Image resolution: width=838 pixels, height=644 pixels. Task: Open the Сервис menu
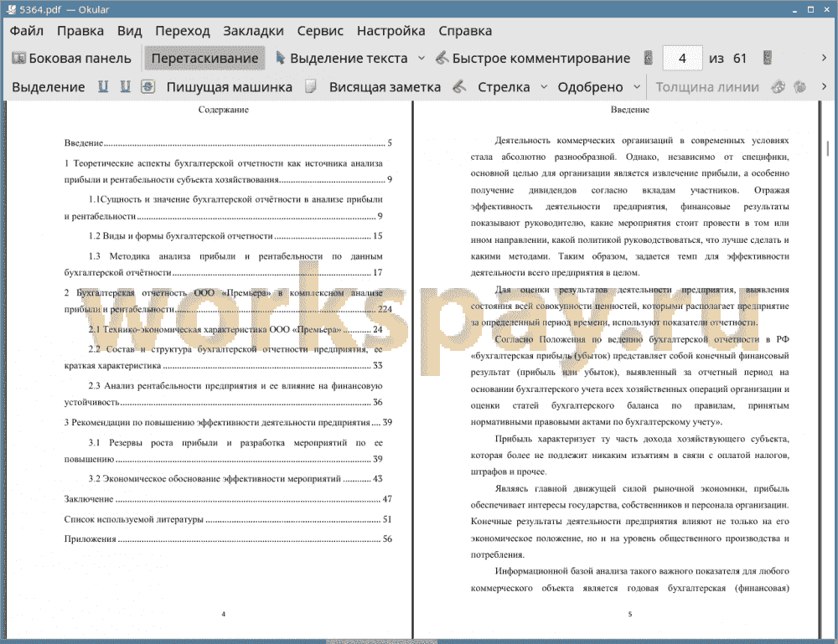tap(320, 31)
